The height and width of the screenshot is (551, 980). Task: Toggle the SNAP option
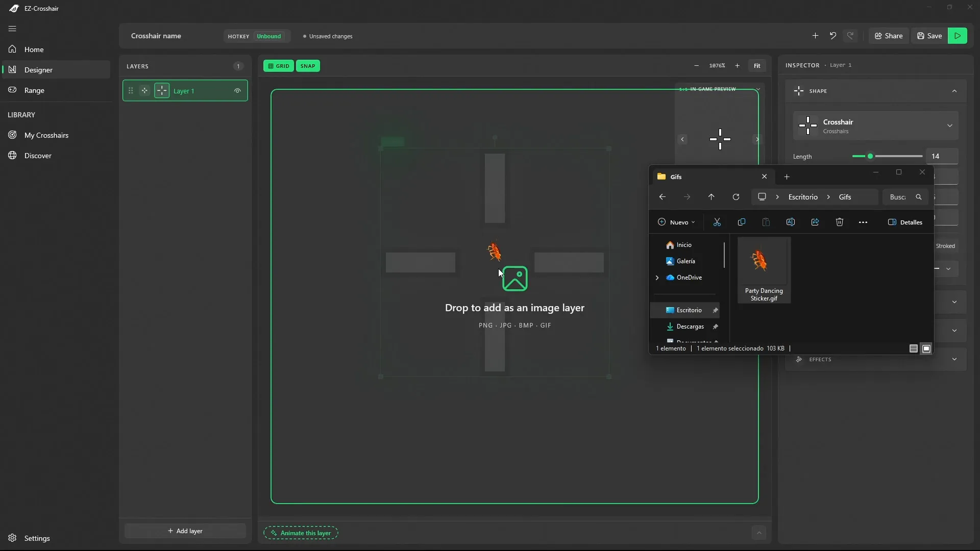308,66
